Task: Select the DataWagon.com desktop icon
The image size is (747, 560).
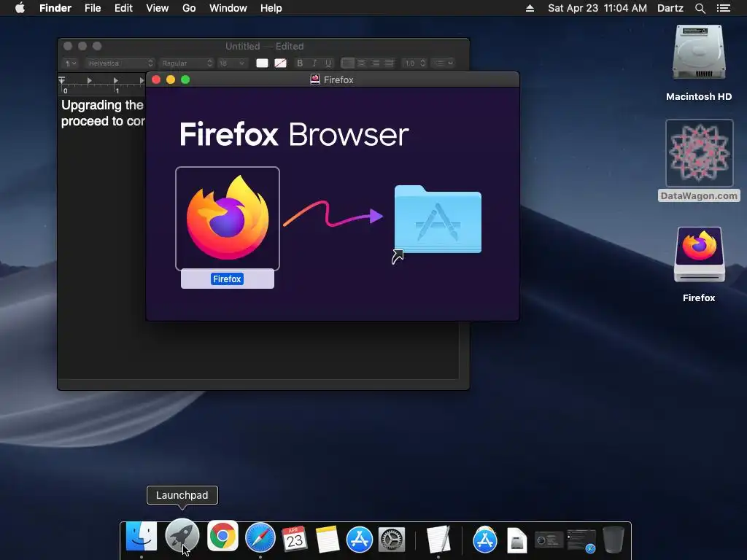Action: pos(699,153)
